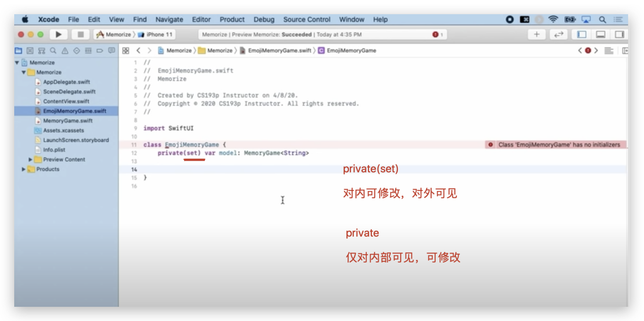Viewport: 644px width, 321px height.
Task: Click the build status 'Succeeded' activity view
Action: (x=322, y=34)
